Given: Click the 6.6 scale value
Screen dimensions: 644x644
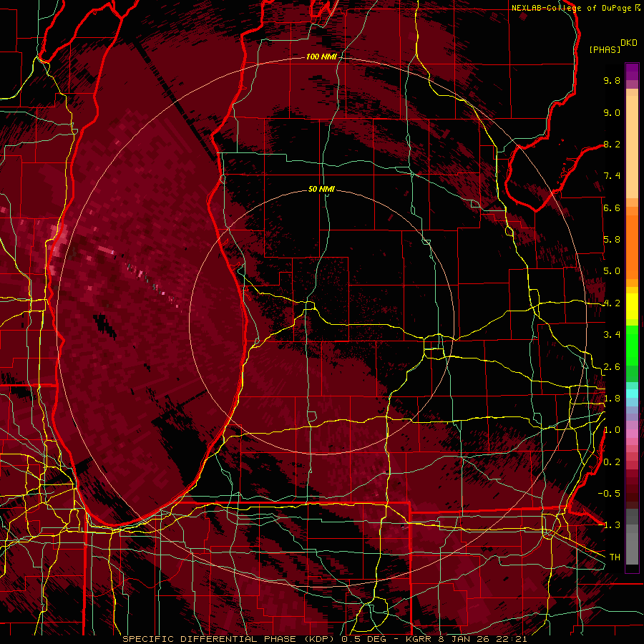Looking at the screenshot, I should pyautogui.click(x=612, y=208).
